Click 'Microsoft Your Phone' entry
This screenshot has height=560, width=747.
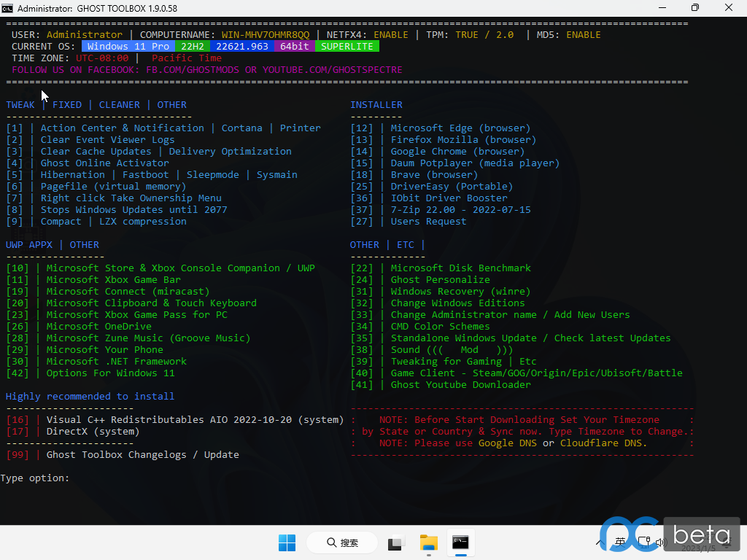tap(105, 349)
